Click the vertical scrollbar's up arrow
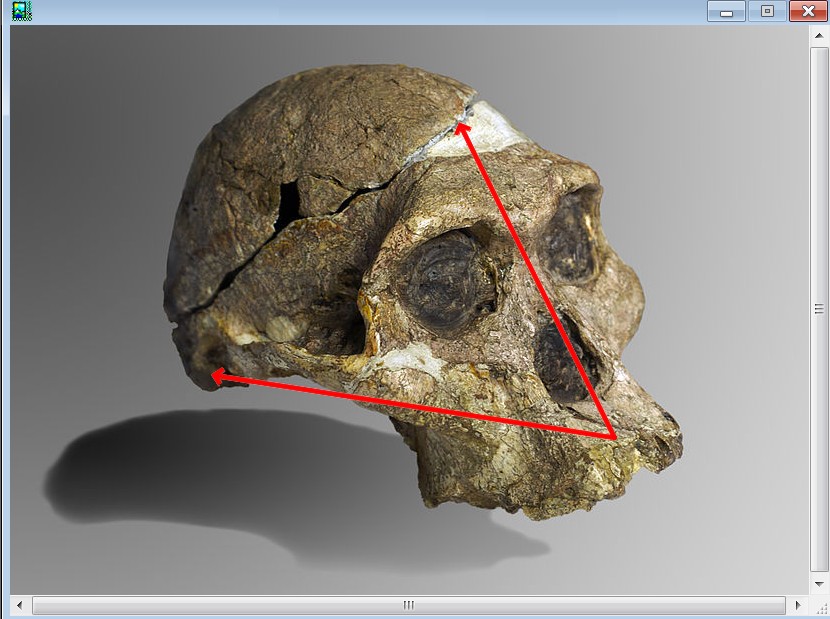 point(819,37)
